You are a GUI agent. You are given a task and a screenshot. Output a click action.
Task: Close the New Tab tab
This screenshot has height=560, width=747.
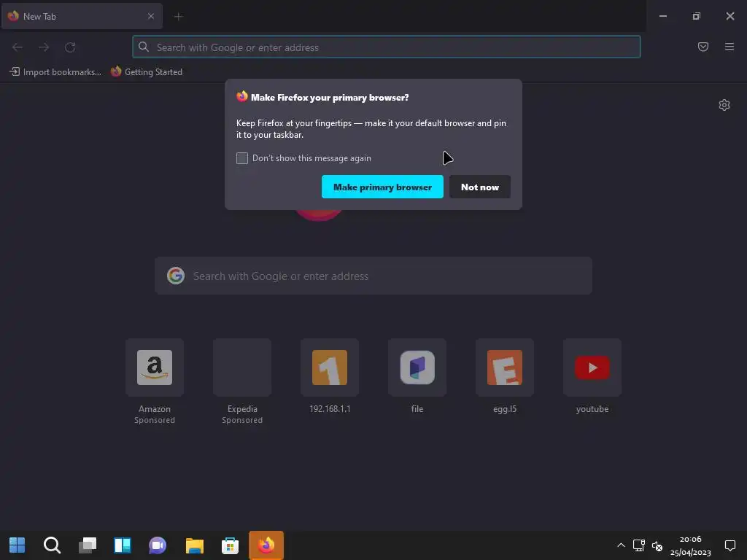(x=150, y=16)
